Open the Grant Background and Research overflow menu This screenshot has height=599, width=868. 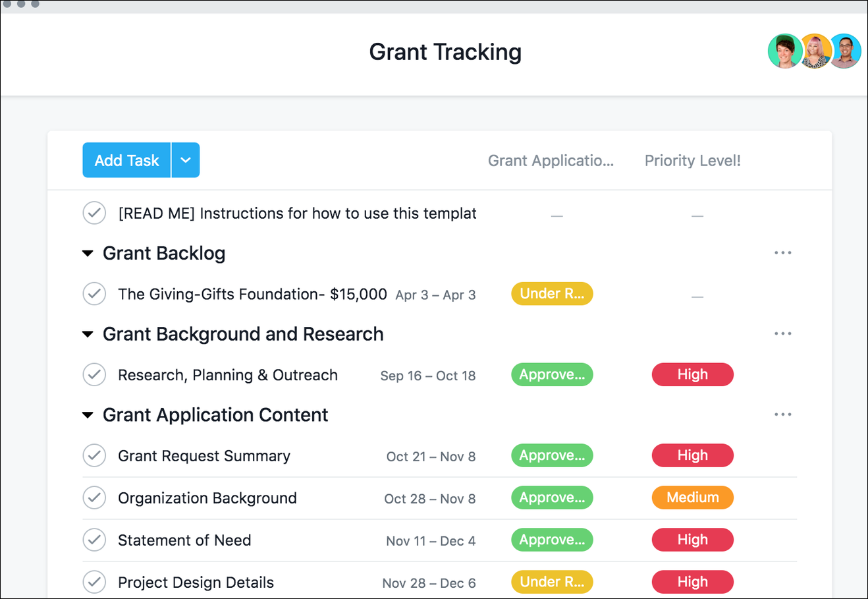tap(782, 333)
